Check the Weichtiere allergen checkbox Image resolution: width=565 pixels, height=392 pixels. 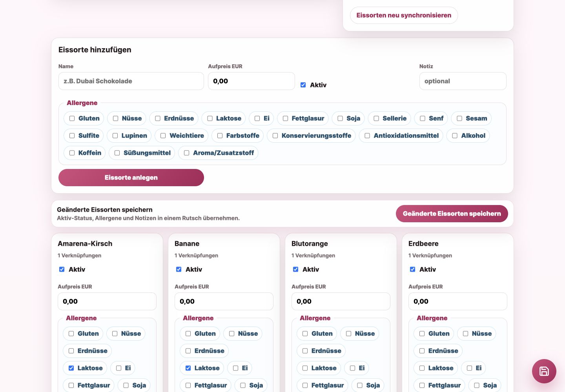163,136
